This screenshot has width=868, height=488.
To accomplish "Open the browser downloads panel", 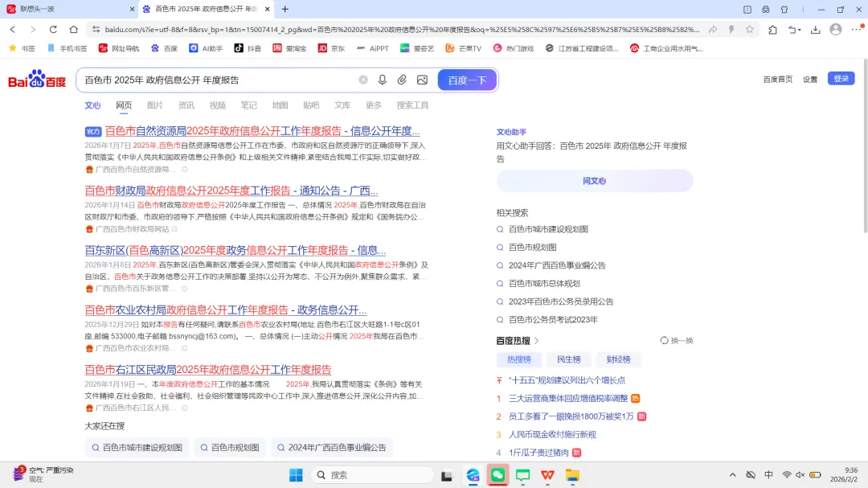I will (x=816, y=30).
